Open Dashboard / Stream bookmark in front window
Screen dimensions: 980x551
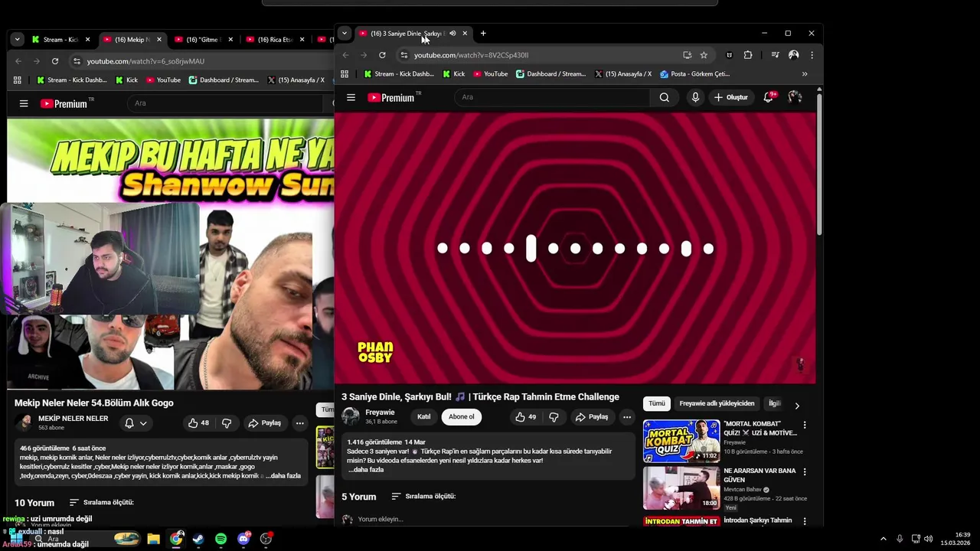pyautogui.click(x=550, y=74)
